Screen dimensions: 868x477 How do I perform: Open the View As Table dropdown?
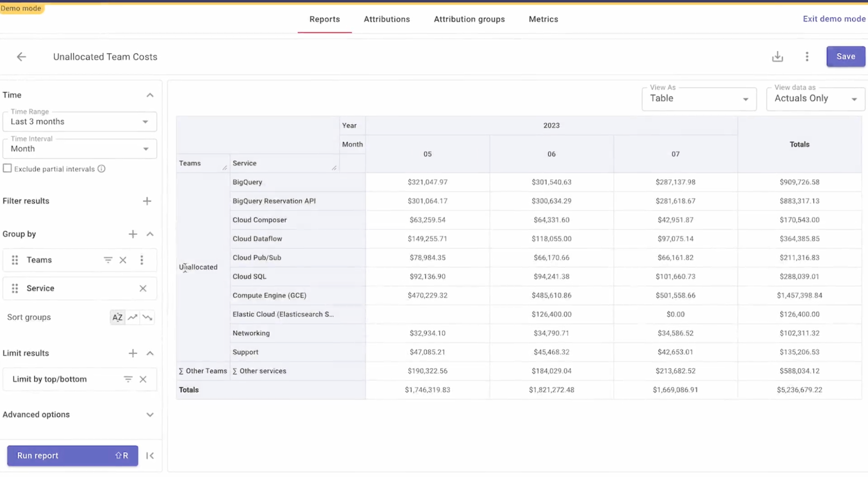[699, 99]
